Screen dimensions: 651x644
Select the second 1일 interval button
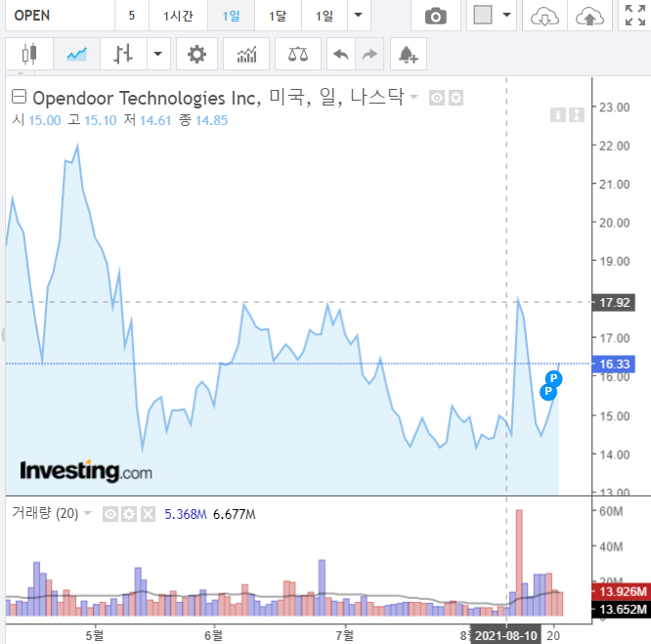tap(325, 16)
